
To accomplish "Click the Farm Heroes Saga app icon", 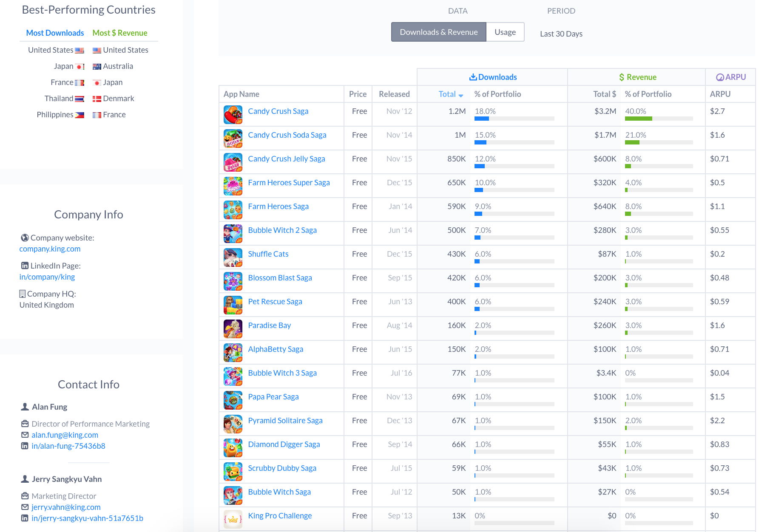I will pos(233,210).
